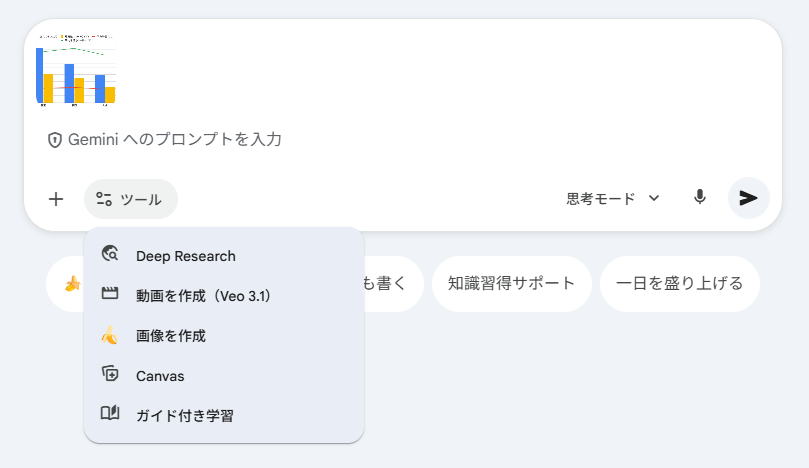Collapse the ツール tools menu button
Viewport: 809px width, 468px height.
click(131, 199)
